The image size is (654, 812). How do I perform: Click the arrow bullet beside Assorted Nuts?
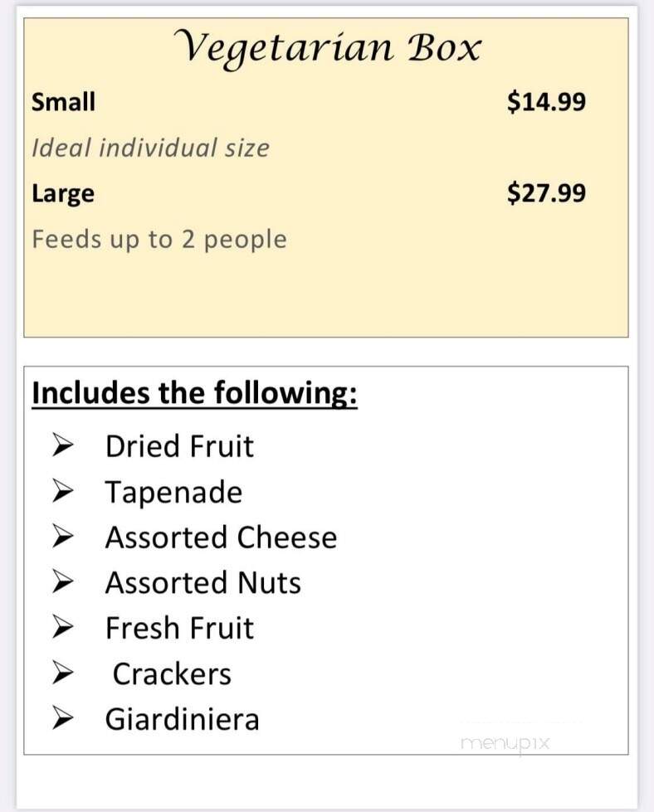tap(63, 581)
